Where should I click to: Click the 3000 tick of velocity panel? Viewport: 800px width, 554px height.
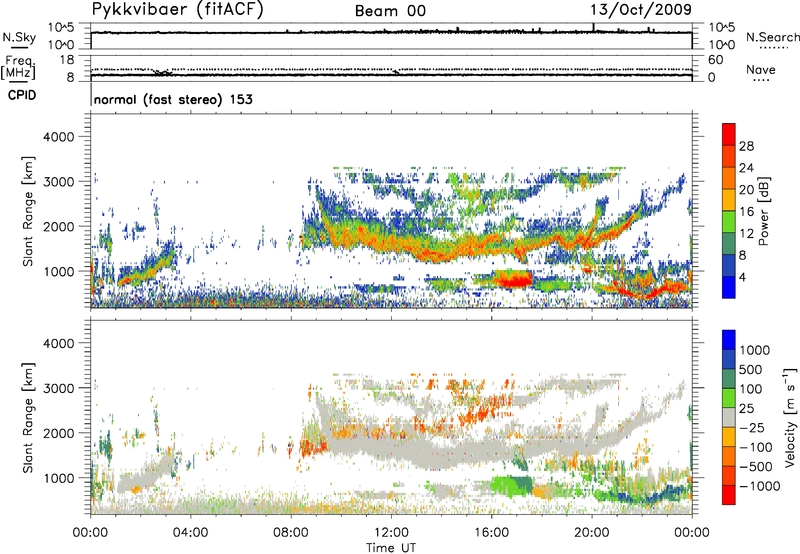click(x=58, y=388)
